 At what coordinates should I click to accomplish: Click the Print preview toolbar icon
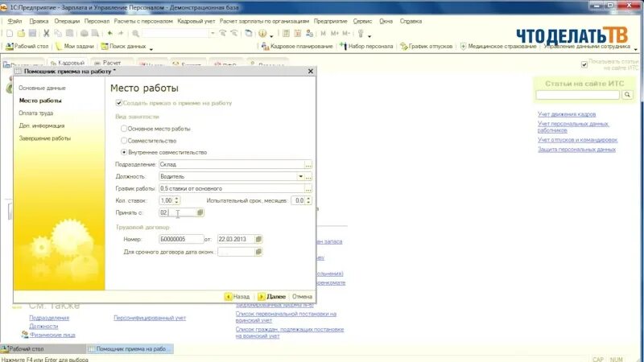[x=95, y=33]
